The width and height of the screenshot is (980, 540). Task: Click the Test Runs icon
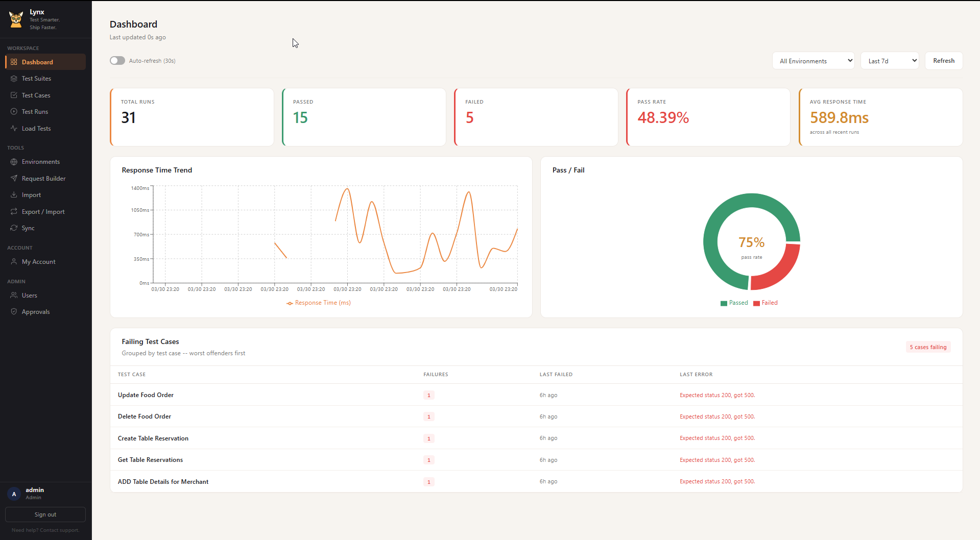(14, 111)
